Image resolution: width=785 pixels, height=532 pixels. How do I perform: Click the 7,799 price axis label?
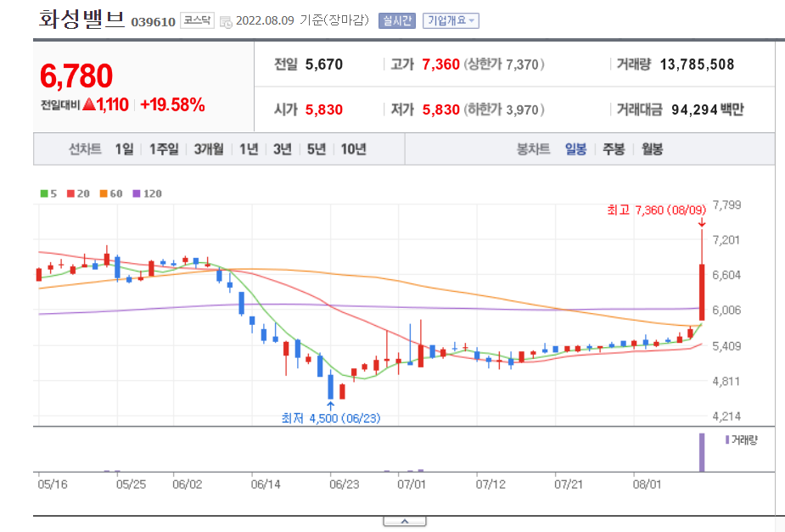point(726,204)
